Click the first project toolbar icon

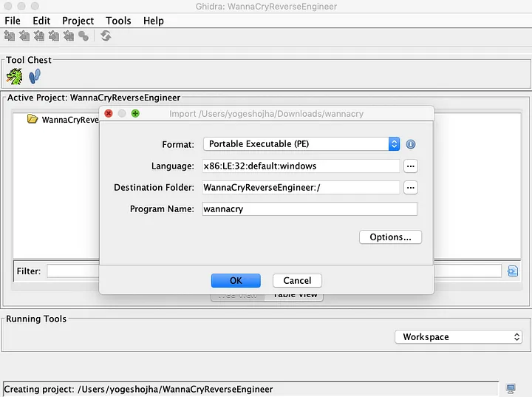click(10, 36)
